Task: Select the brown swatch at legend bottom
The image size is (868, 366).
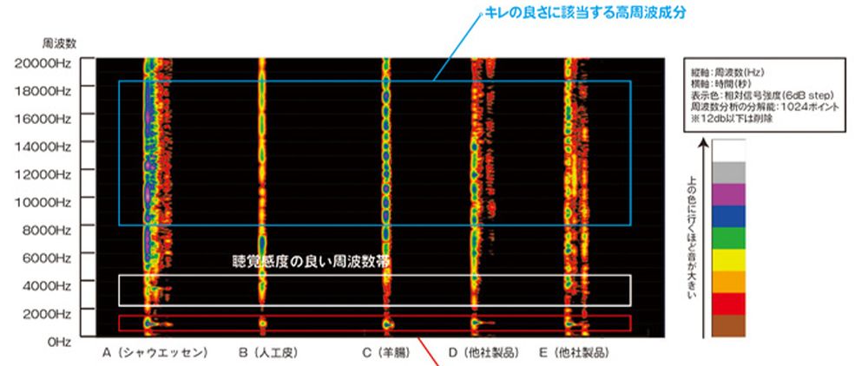Action: (730, 326)
